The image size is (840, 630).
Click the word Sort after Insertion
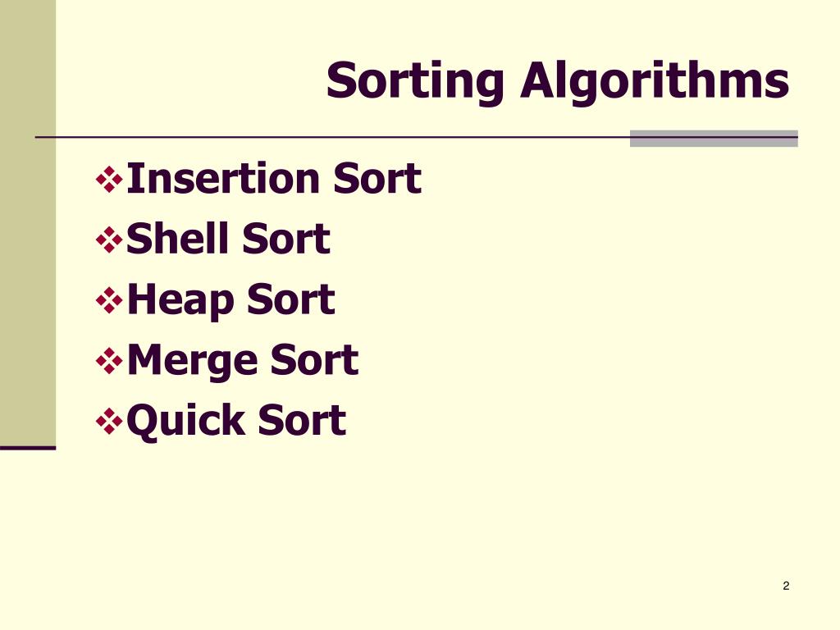coord(377,178)
